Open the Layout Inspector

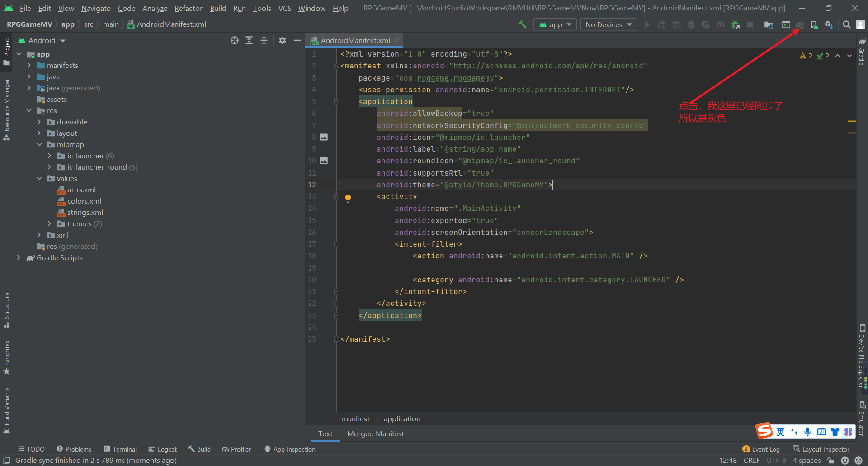pos(821,449)
